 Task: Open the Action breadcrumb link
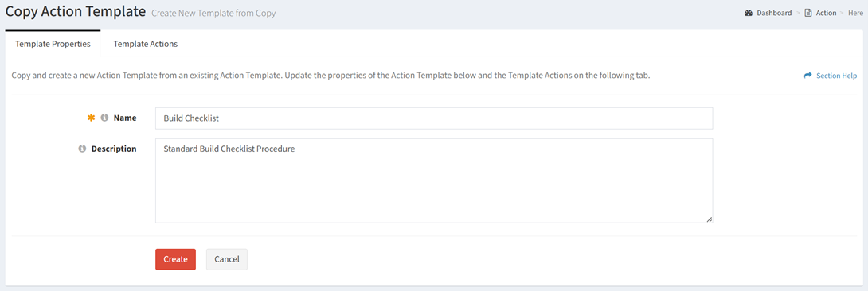826,13
